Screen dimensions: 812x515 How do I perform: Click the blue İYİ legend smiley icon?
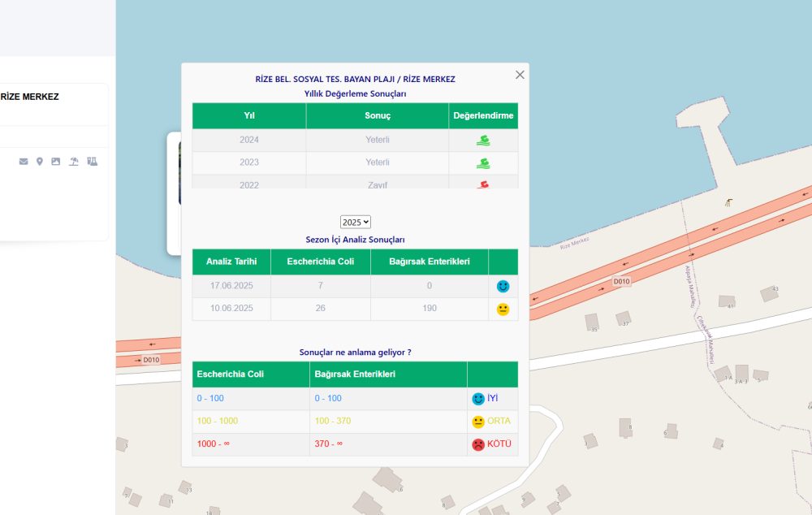[x=478, y=399]
